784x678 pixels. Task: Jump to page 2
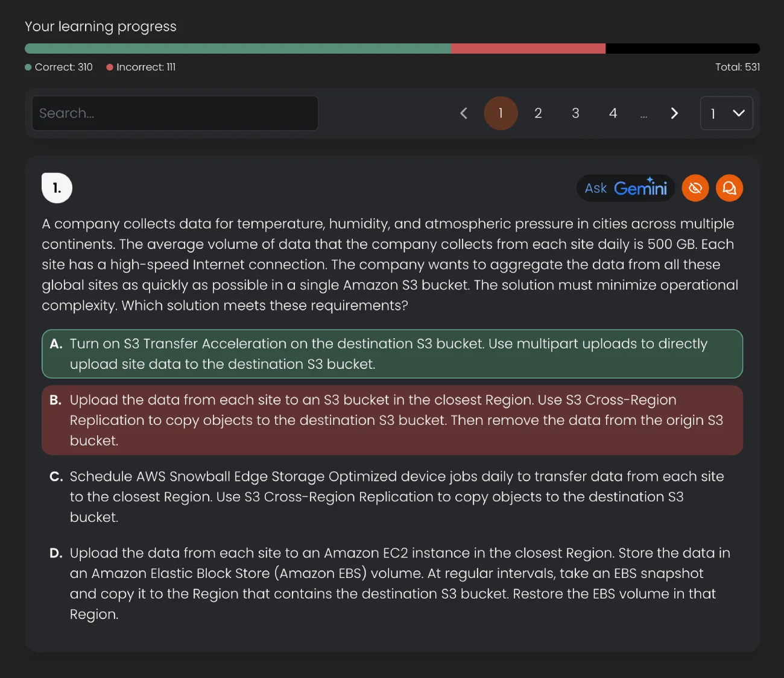pyautogui.click(x=538, y=113)
